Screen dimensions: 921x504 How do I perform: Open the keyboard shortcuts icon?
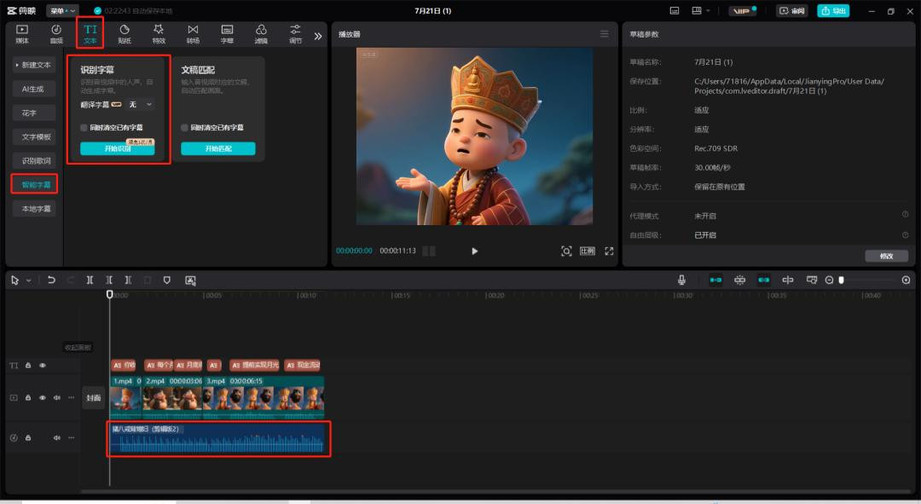(674, 11)
